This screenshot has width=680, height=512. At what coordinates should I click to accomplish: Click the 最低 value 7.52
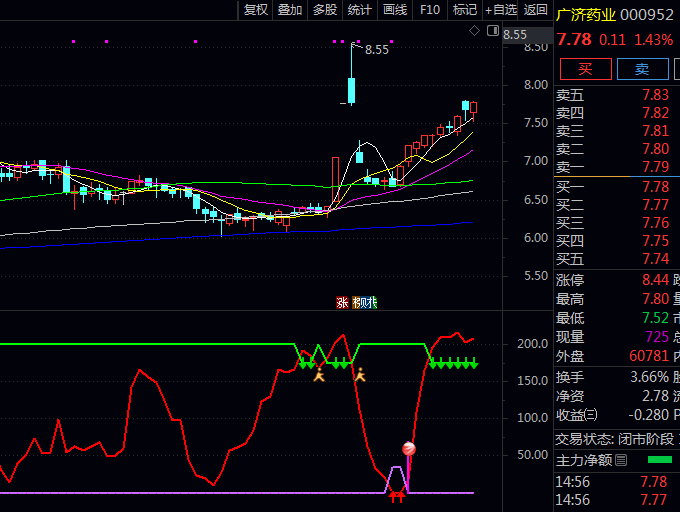tap(655, 318)
